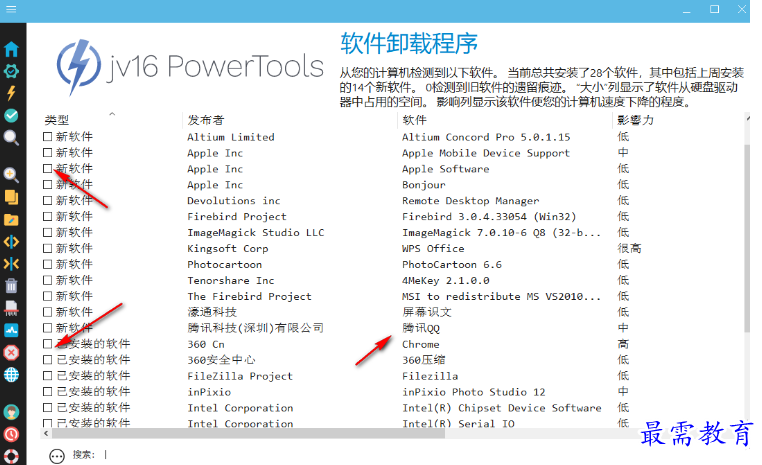Viewport: 762px width, 465px height.
Task: Click publisher Devolutions inc cell
Action: coord(234,201)
